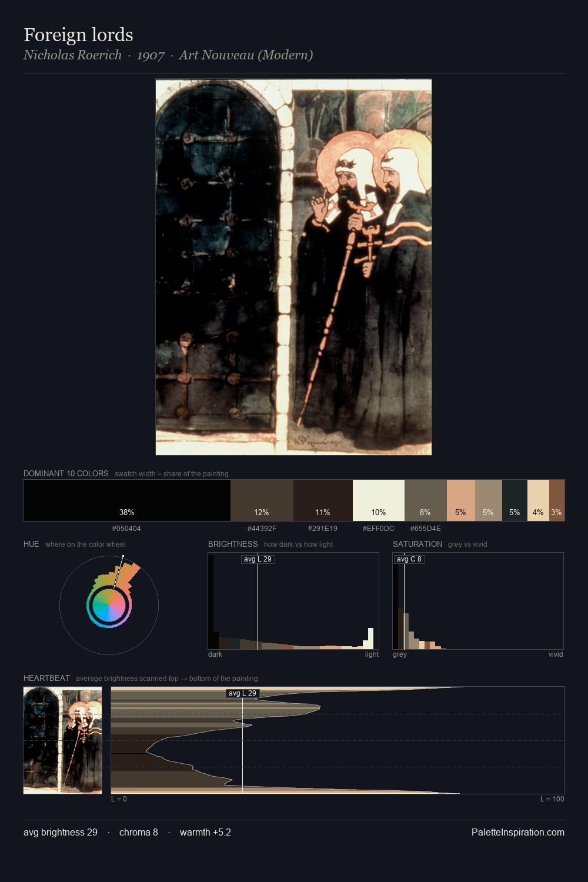Click the SATURATION section heading
Viewport: 588px width, 882px height.
(417, 544)
